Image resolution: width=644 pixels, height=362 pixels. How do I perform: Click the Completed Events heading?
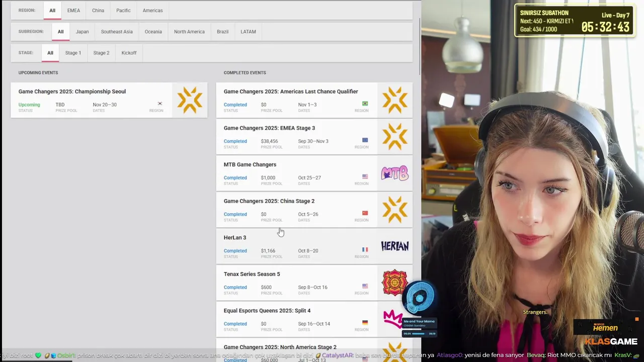[245, 73]
